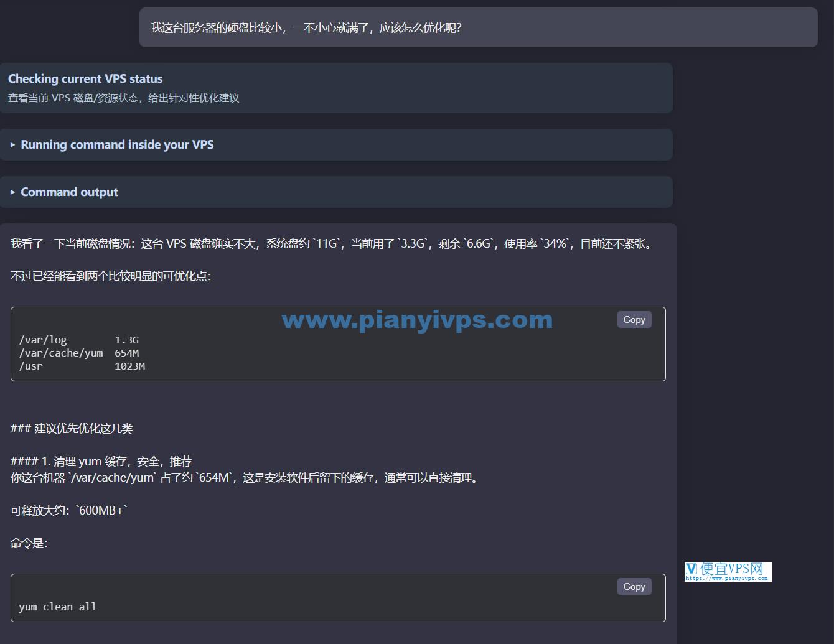Select the /var/cache/yum 654M line
Image resolution: width=834 pixels, height=644 pixels.
[79, 353]
